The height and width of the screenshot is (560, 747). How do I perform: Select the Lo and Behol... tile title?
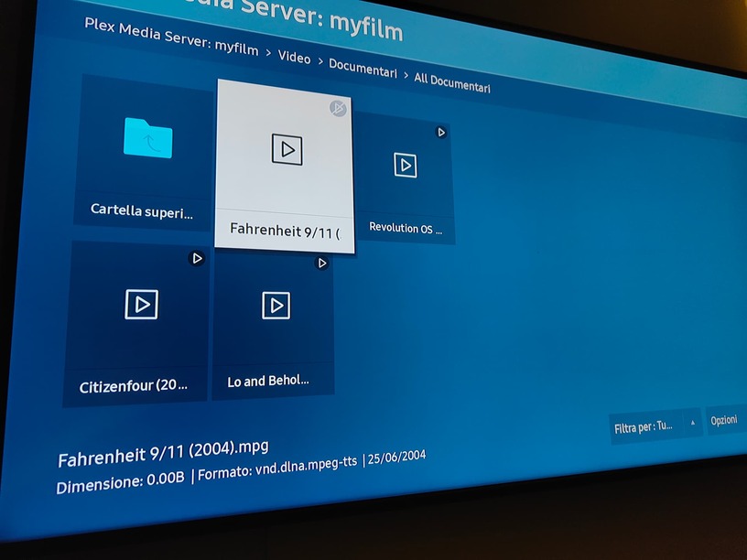[268, 381]
